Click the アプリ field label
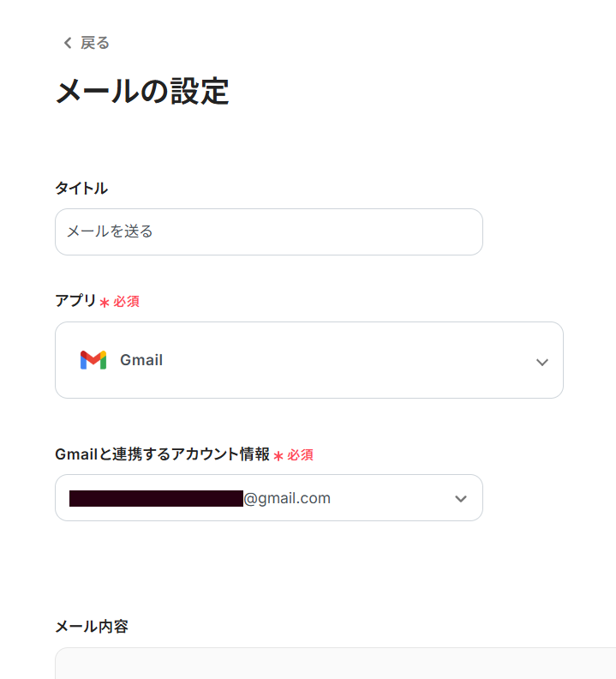The height and width of the screenshot is (679, 616). pos(75,301)
